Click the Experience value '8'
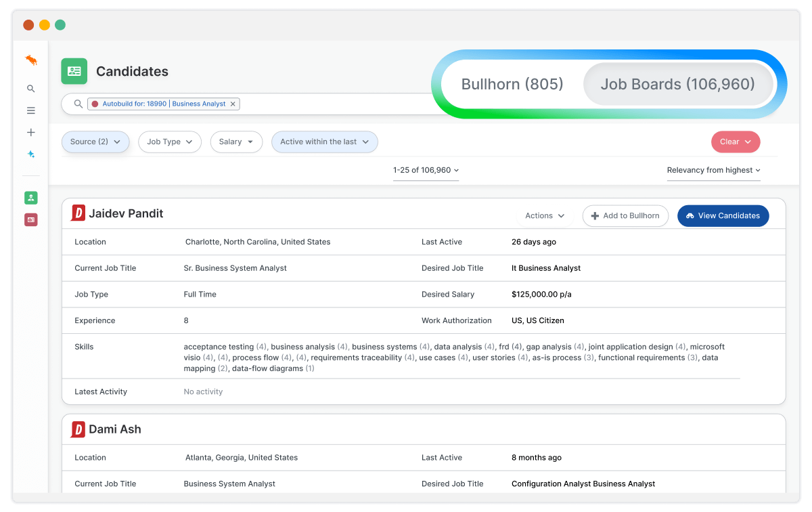This screenshot has height=512, width=812. tap(186, 320)
